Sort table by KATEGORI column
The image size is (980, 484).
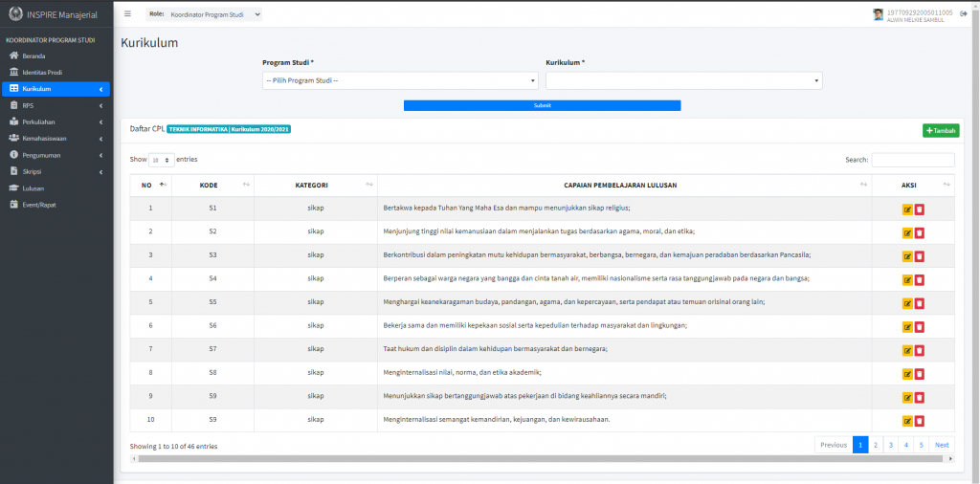coord(316,185)
